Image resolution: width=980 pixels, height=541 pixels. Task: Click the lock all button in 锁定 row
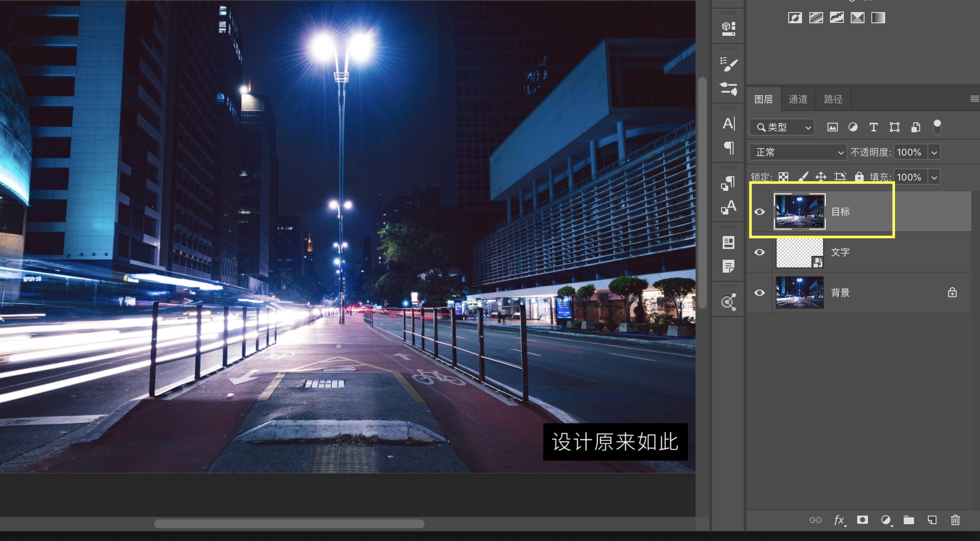(x=859, y=177)
